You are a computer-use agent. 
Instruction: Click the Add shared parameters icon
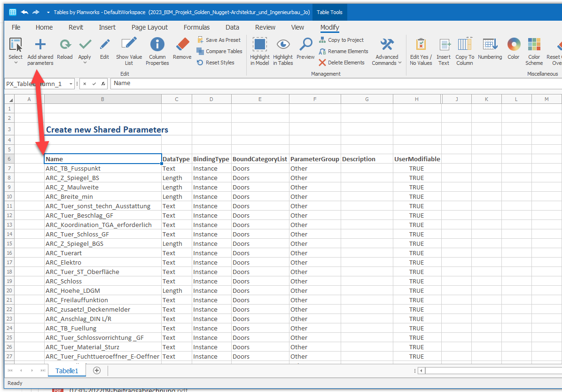pos(40,45)
